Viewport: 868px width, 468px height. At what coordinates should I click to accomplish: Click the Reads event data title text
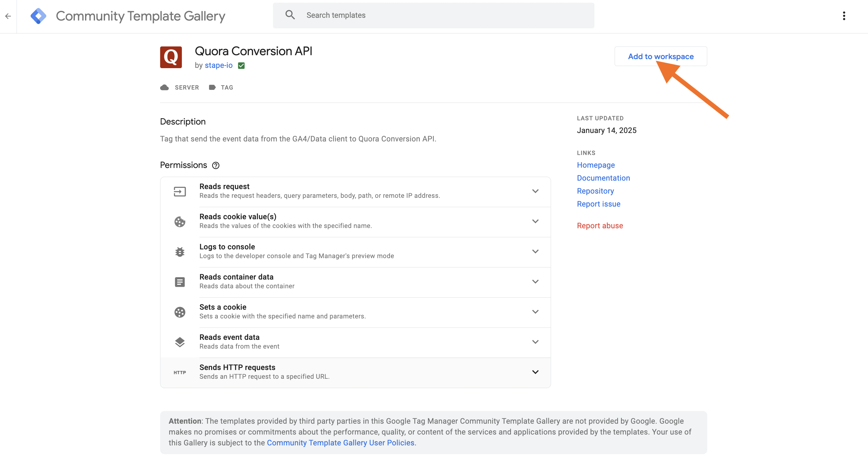(229, 337)
